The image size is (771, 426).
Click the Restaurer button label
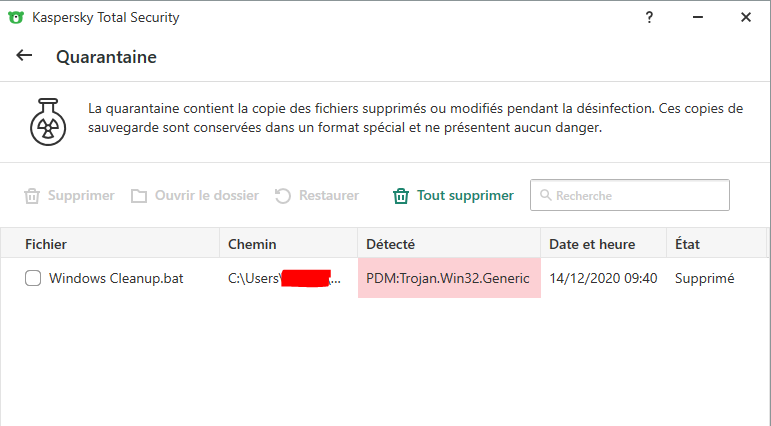pos(328,196)
